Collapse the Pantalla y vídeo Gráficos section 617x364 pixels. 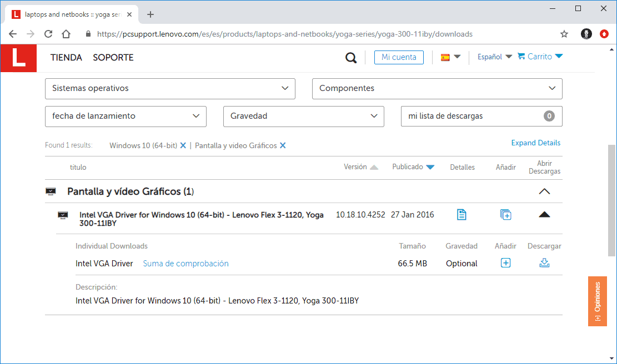tap(544, 191)
